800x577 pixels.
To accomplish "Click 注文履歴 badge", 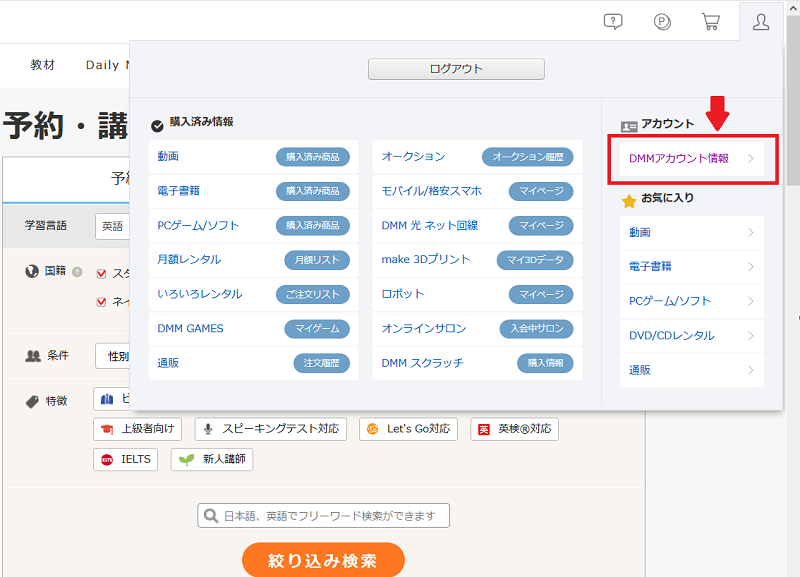I will coord(321,363).
